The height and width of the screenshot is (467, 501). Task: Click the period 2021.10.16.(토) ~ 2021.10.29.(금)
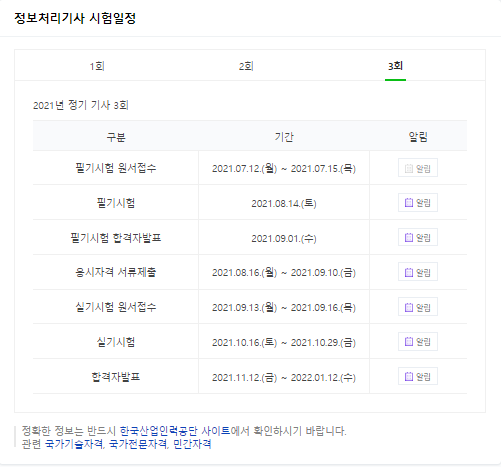coord(284,342)
